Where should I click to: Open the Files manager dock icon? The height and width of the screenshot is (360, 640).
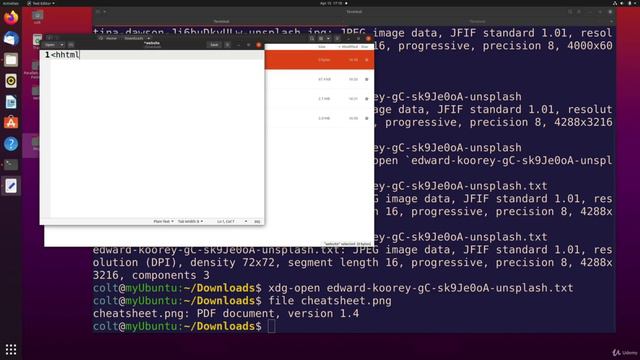click(11, 60)
